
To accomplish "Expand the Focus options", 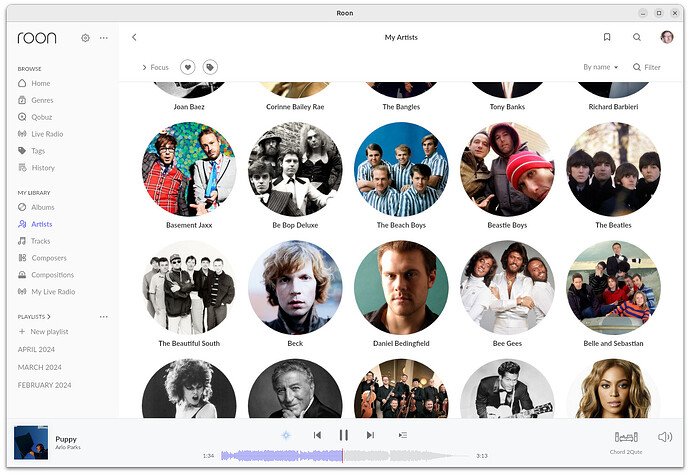I will click(x=155, y=67).
